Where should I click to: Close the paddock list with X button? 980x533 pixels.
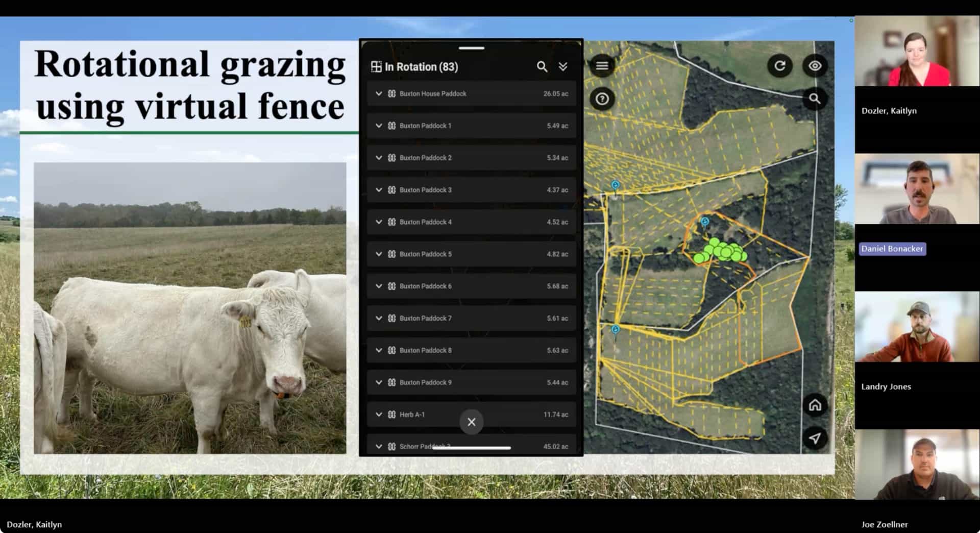471,422
